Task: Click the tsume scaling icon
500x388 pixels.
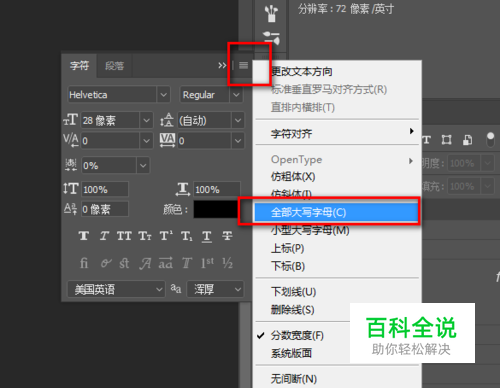Action: click(71, 165)
